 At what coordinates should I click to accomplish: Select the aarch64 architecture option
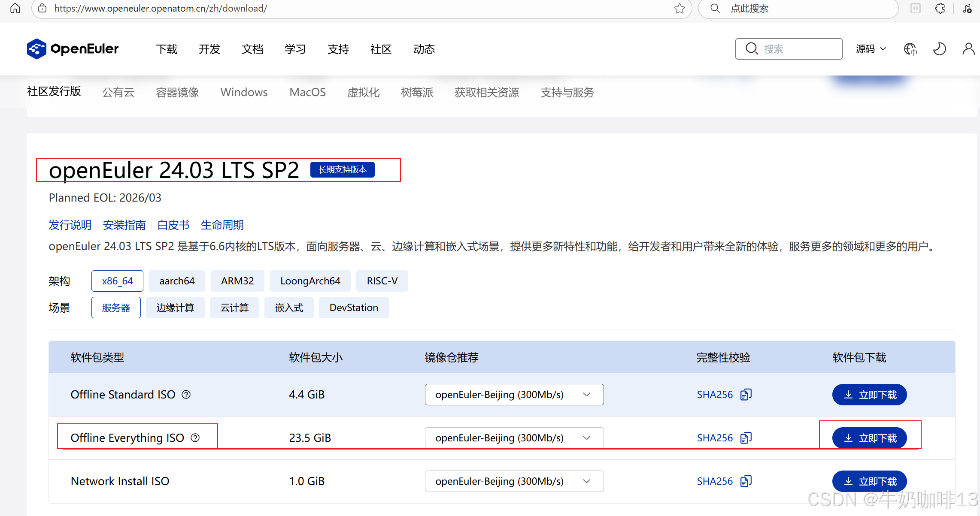[x=177, y=281]
